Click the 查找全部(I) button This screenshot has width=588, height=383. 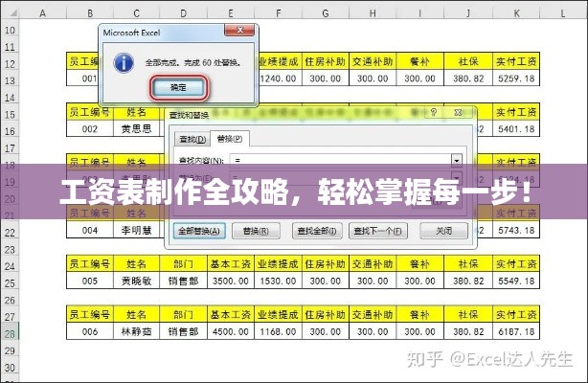coord(315,231)
